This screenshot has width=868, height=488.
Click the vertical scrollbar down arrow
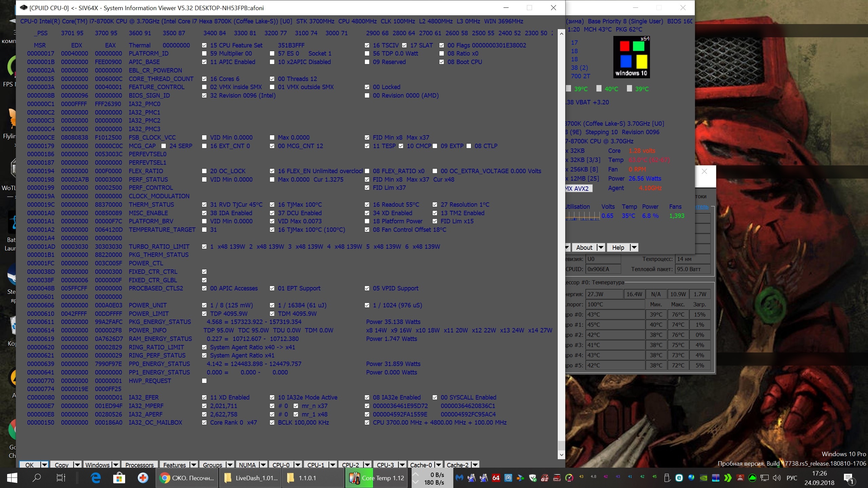tap(561, 455)
